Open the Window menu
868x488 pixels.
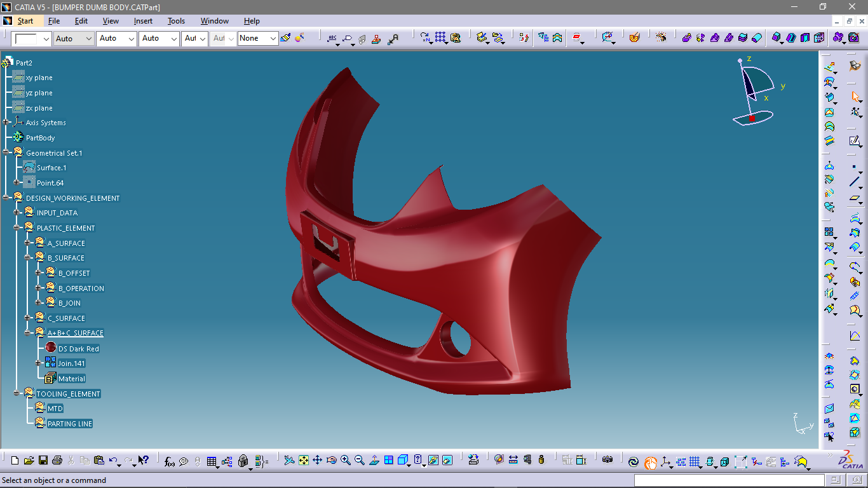point(215,21)
